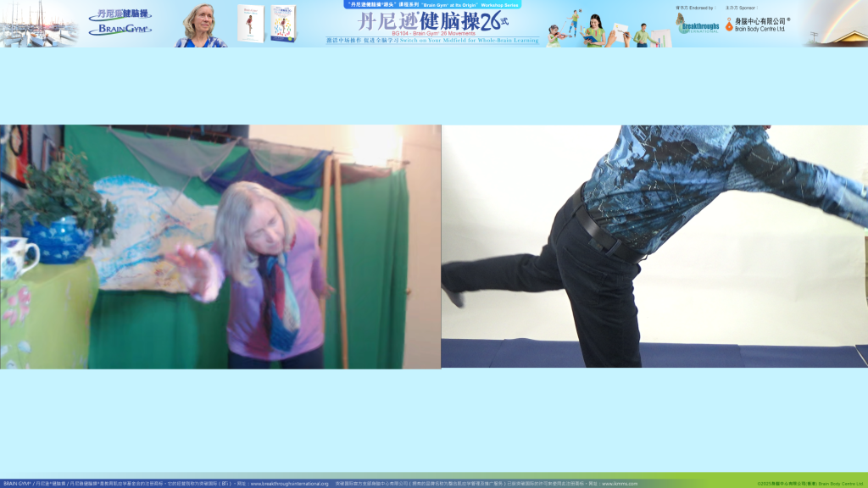Image resolution: width=868 pixels, height=488 pixels.
Task: Open the www.kmms.com footer link
Action: (x=619, y=484)
